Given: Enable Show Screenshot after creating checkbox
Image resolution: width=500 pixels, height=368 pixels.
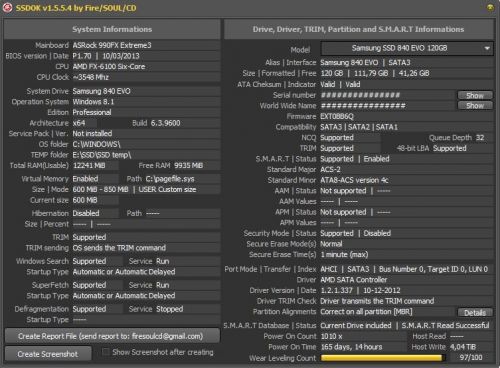Looking at the screenshot, I should tap(106, 352).
